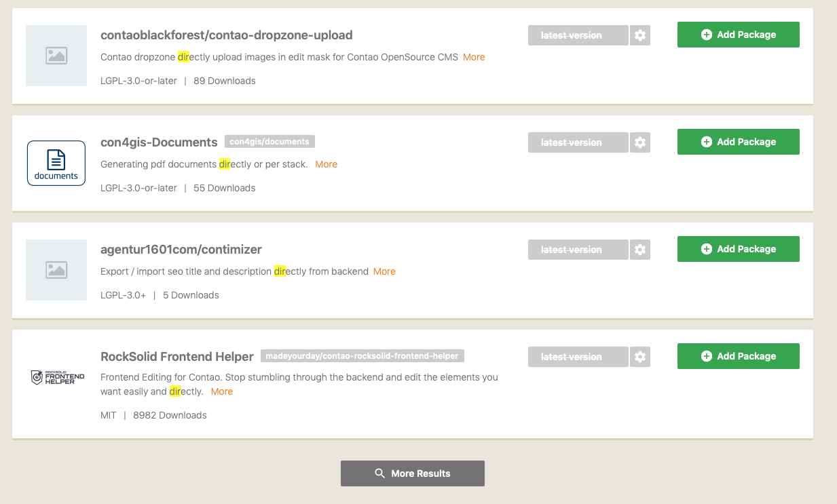Click the con4gis documents logo icon
Viewport: 837px width, 504px height.
point(56,163)
